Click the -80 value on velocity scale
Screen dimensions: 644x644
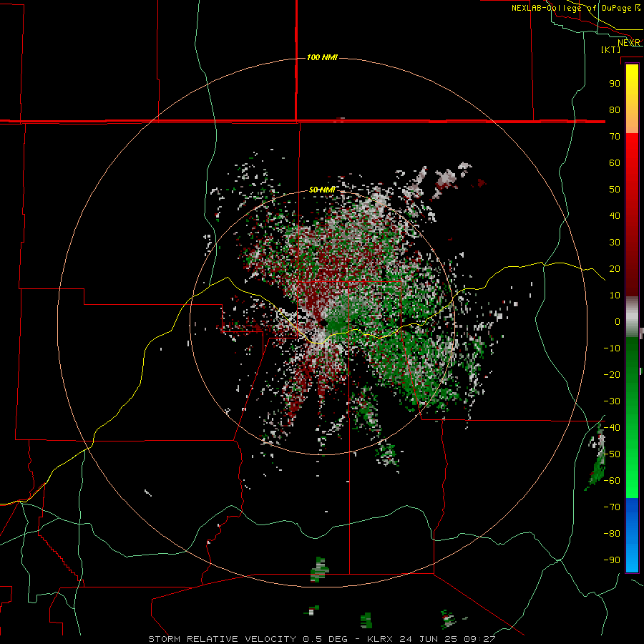click(612, 534)
